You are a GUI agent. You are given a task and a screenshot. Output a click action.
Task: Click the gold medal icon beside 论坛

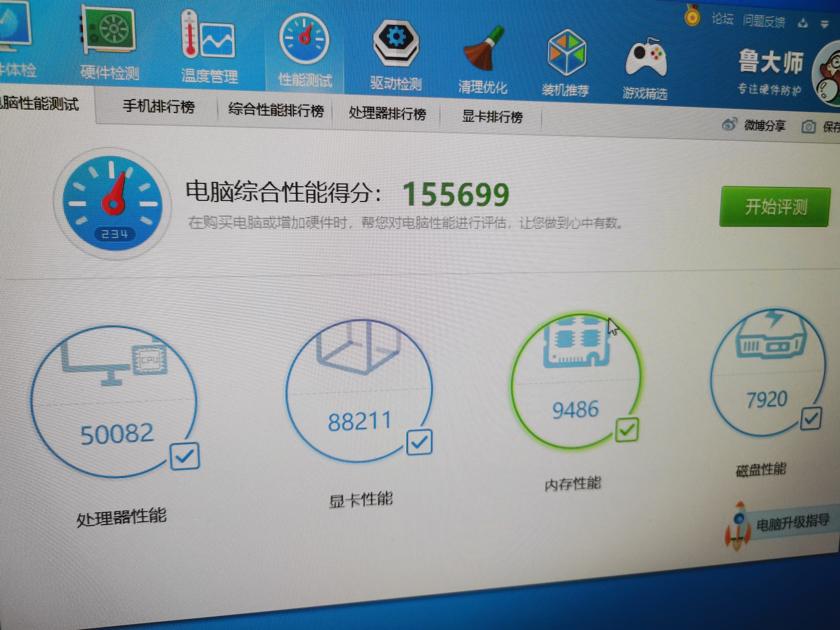click(x=692, y=16)
